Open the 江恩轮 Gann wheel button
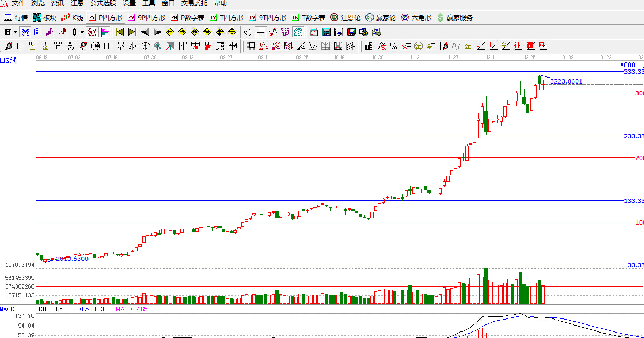This screenshot has height=338, width=644. click(345, 17)
